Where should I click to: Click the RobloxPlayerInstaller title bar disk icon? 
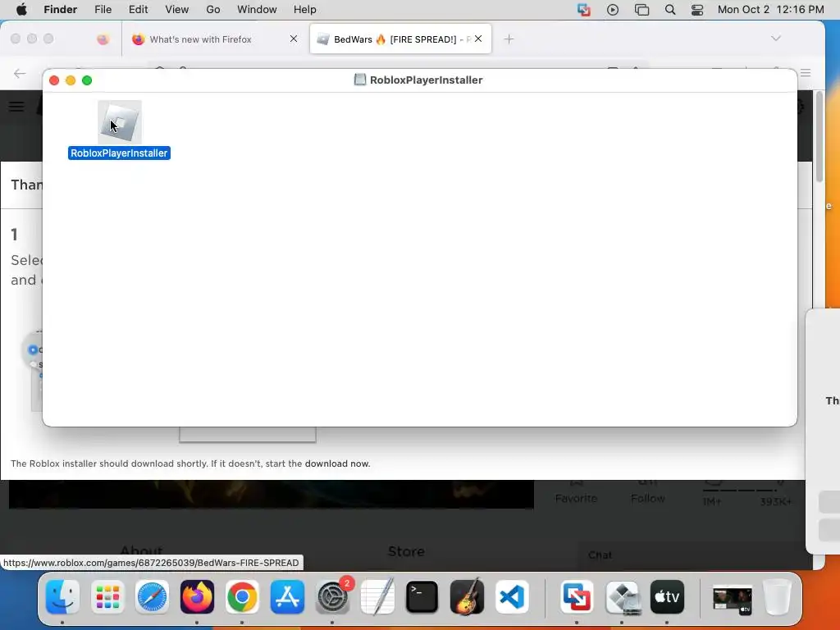coord(360,80)
